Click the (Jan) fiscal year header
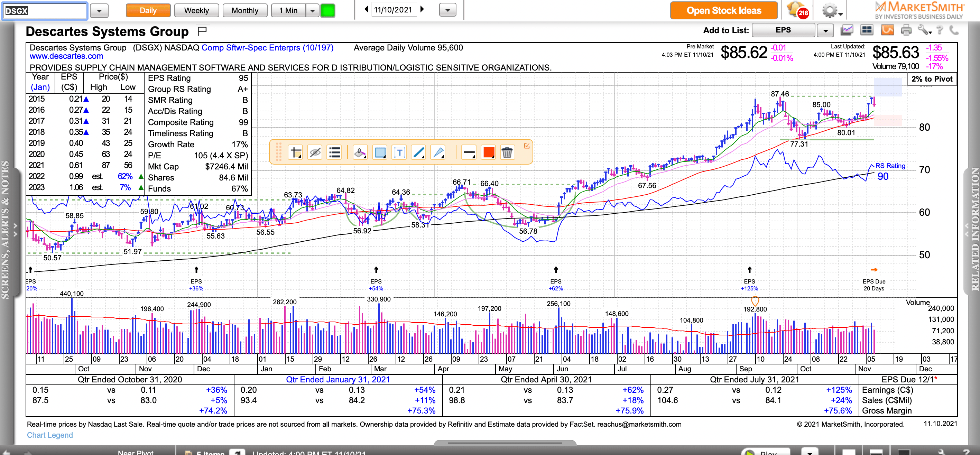Viewport: 980px width, 455px height. 40,87
